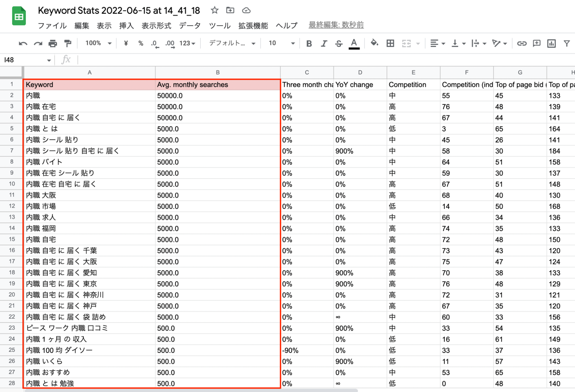Open the Fill color bucket
The height and width of the screenshot is (392, 575).
click(374, 43)
